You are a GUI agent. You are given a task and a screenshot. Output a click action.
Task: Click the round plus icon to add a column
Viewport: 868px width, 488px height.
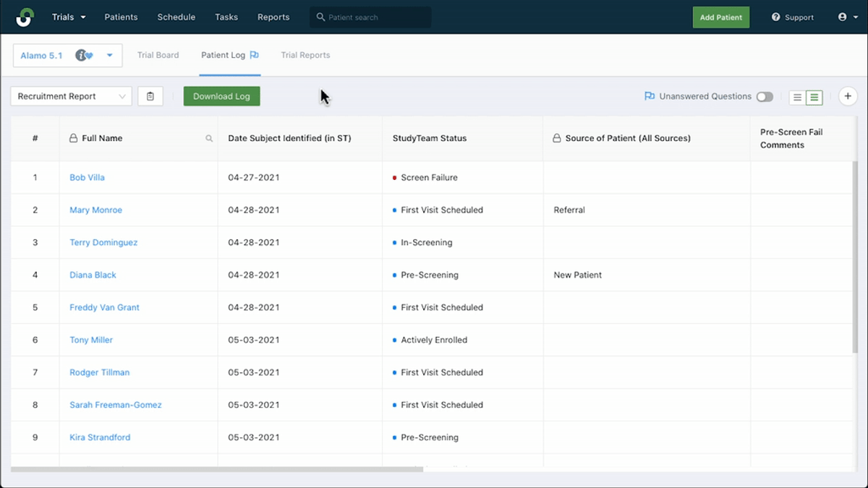848,96
